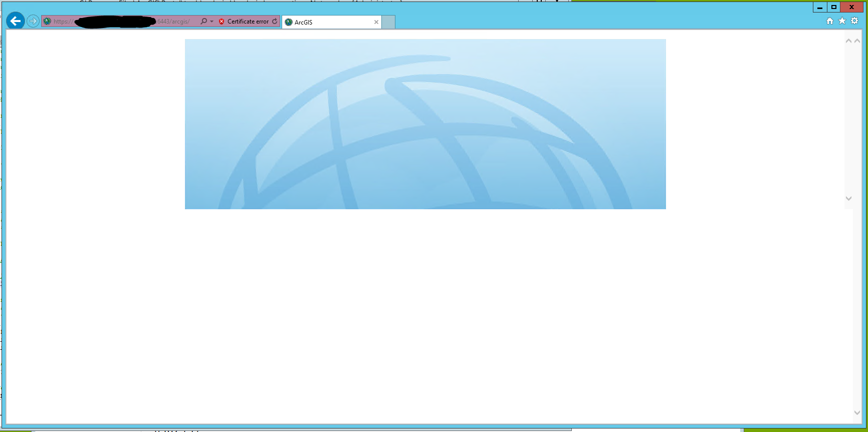Viewport: 868px width, 432px height.
Task: Click inner scrollbar down arrow
Action: tap(848, 198)
